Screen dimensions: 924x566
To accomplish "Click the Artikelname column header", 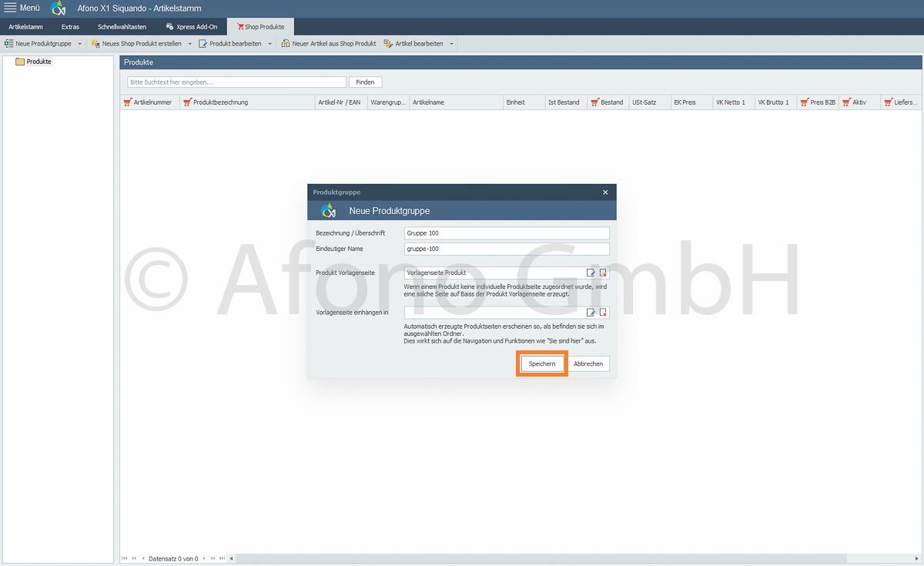I will (x=456, y=102).
